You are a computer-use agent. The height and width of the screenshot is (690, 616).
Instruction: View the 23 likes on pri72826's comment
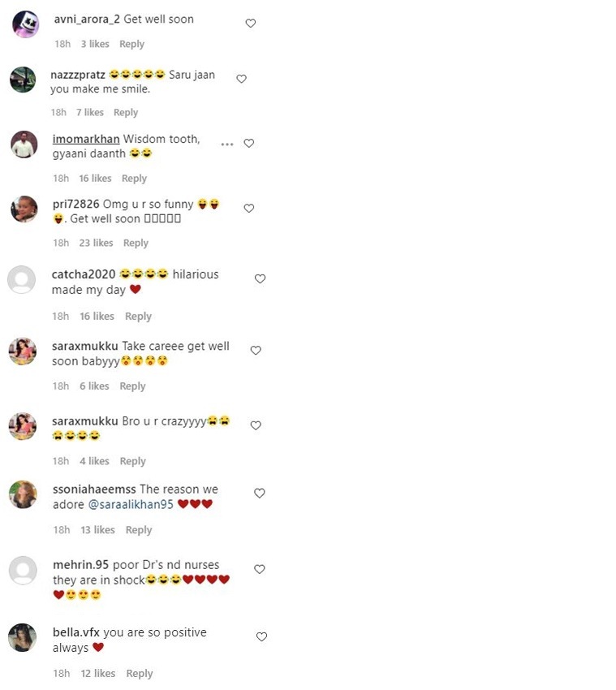[96, 243]
